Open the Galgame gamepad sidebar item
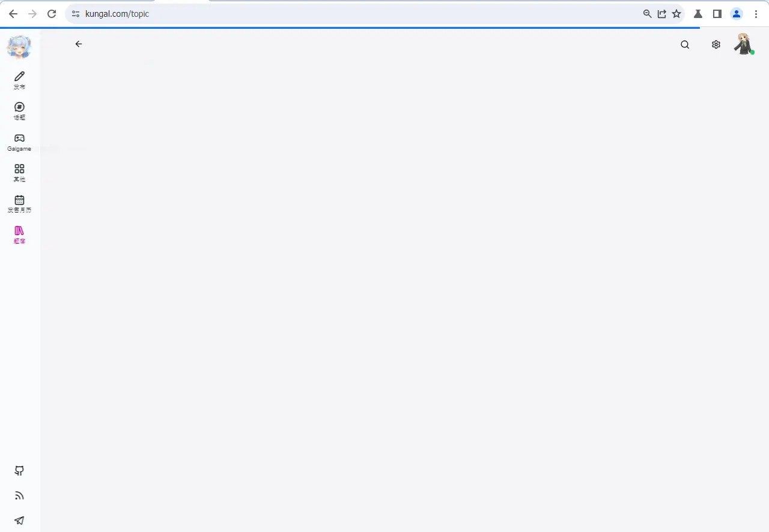This screenshot has width=769, height=532. 19,142
